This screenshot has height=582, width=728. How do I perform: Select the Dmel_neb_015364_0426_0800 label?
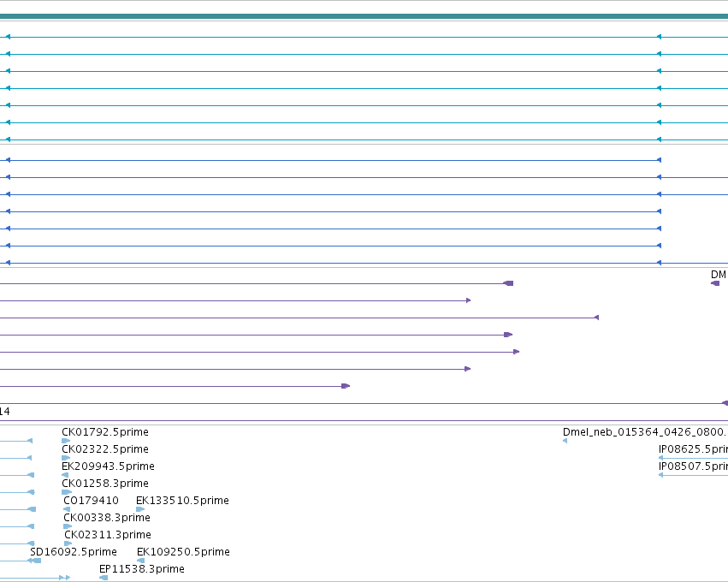click(643, 432)
